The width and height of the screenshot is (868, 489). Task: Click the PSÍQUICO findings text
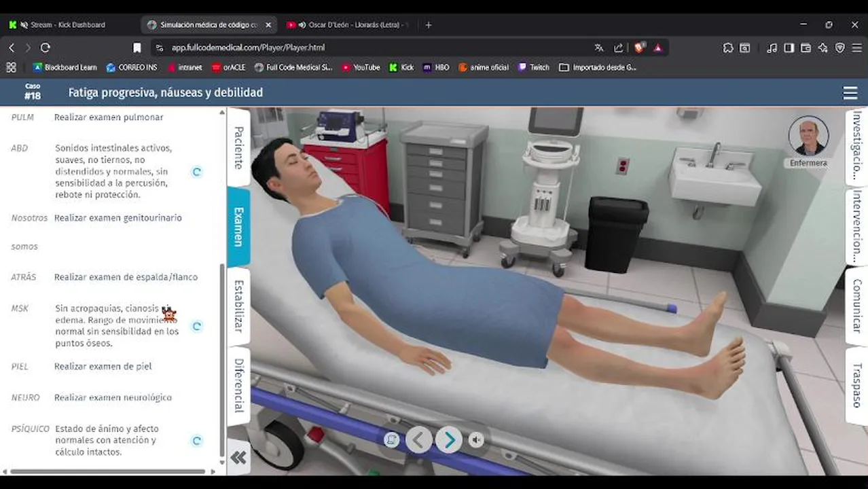pyautogui.click(x=107, y=441)
